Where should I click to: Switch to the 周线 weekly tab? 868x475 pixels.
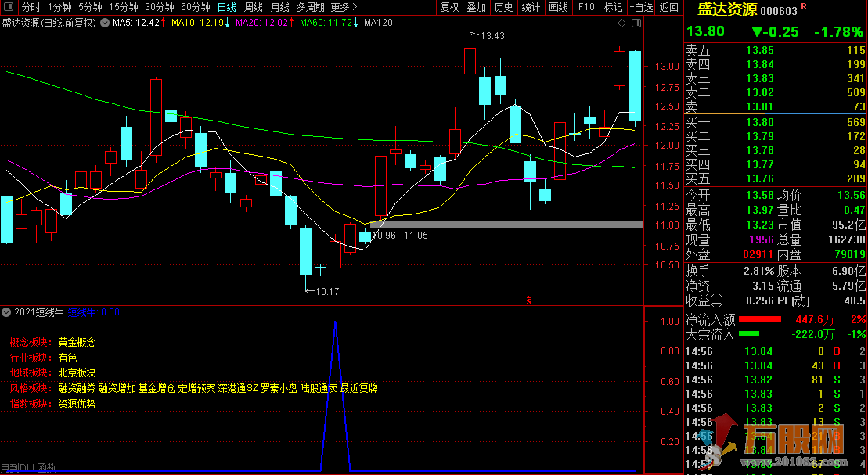(254, 7)
